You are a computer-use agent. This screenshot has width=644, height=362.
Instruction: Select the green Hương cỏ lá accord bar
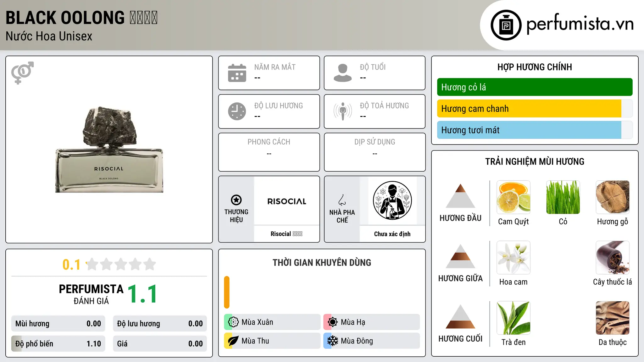coord(535,87)
